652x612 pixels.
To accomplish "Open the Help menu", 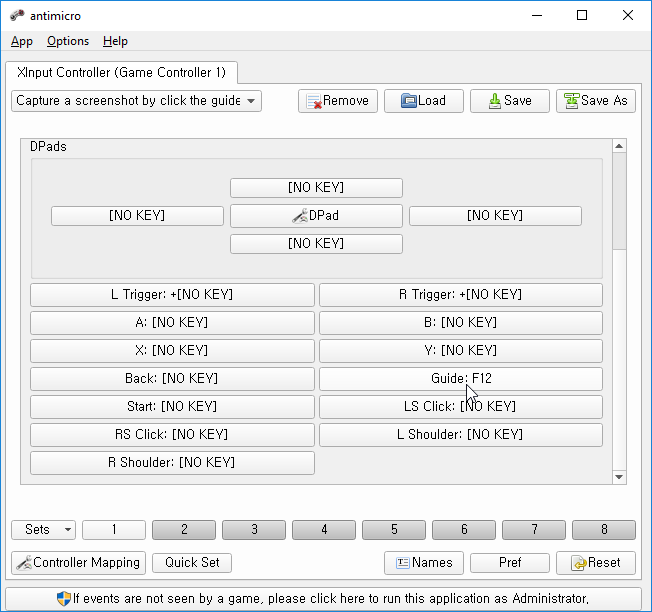I will [115, 41].
